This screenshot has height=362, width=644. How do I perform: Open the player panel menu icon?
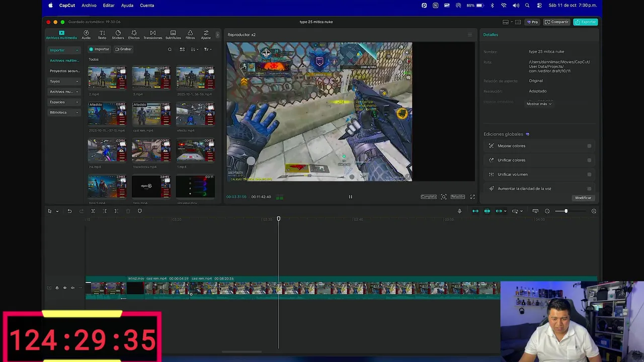470,35
